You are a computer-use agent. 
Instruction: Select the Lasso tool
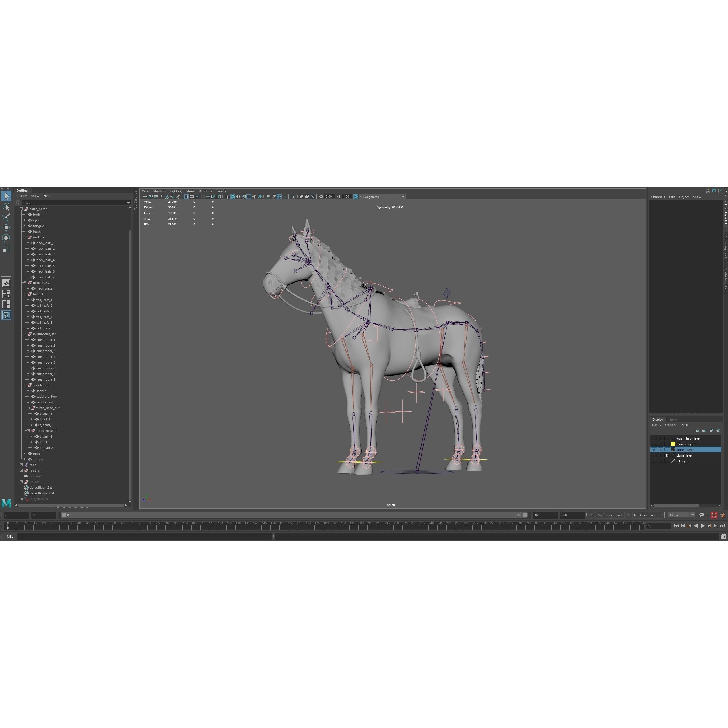tap(7, 207)
